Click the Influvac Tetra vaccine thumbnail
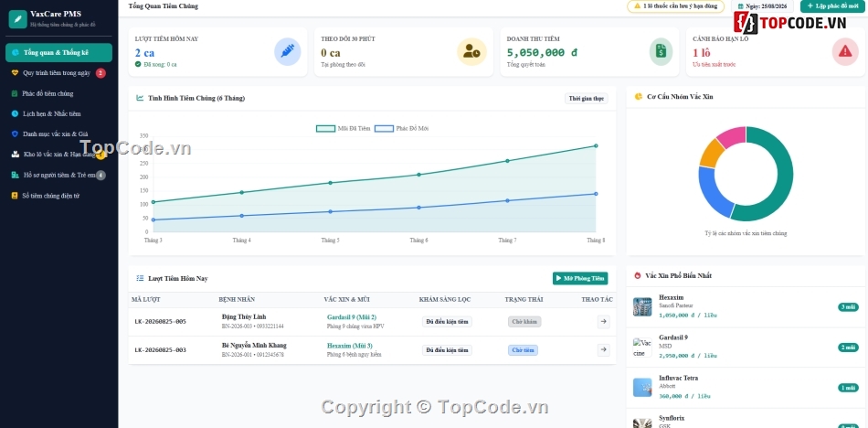Image resolution: width=868 pixels, height=428 pixels. (642, 388)
